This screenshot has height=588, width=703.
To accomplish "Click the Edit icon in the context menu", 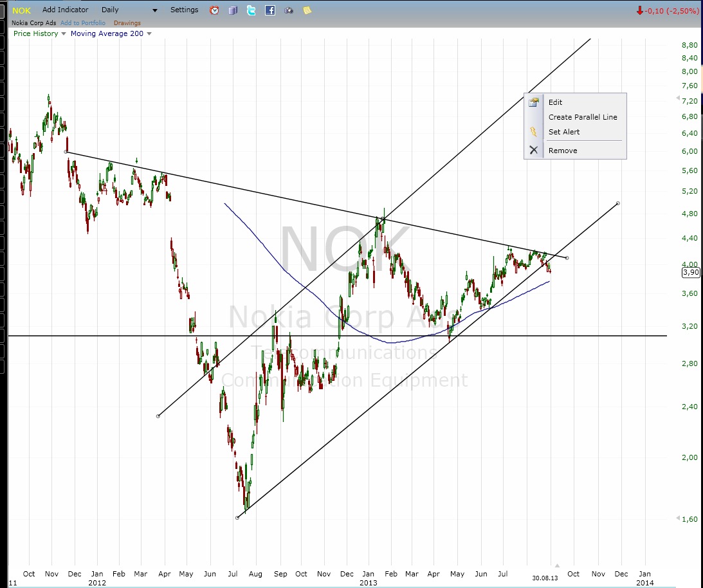I will [534, 102].
